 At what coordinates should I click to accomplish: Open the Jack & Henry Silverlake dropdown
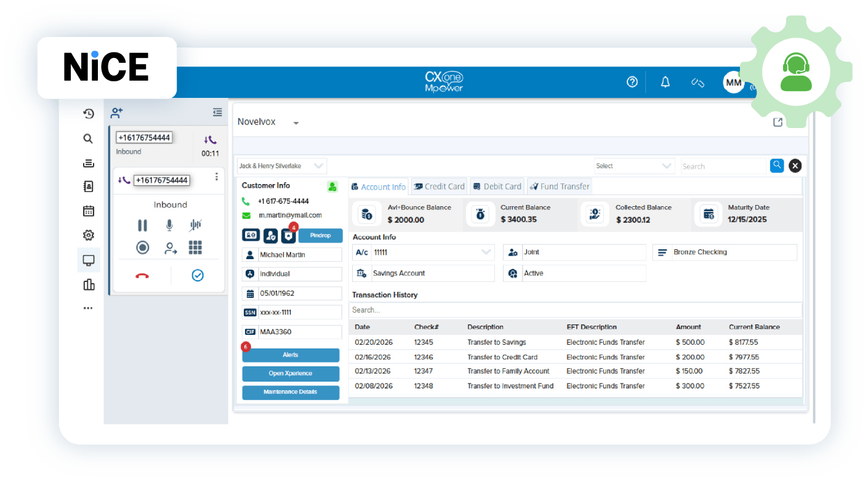(282, 166)
